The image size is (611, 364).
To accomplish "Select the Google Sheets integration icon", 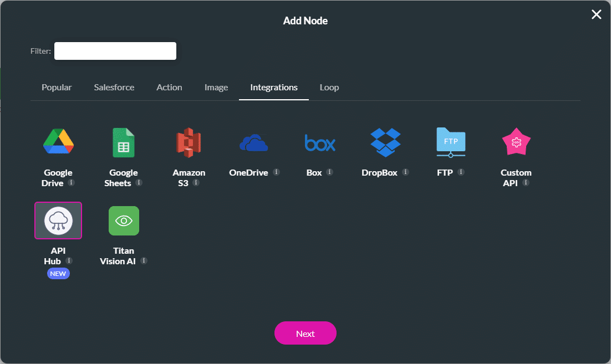I will [124, 142].
